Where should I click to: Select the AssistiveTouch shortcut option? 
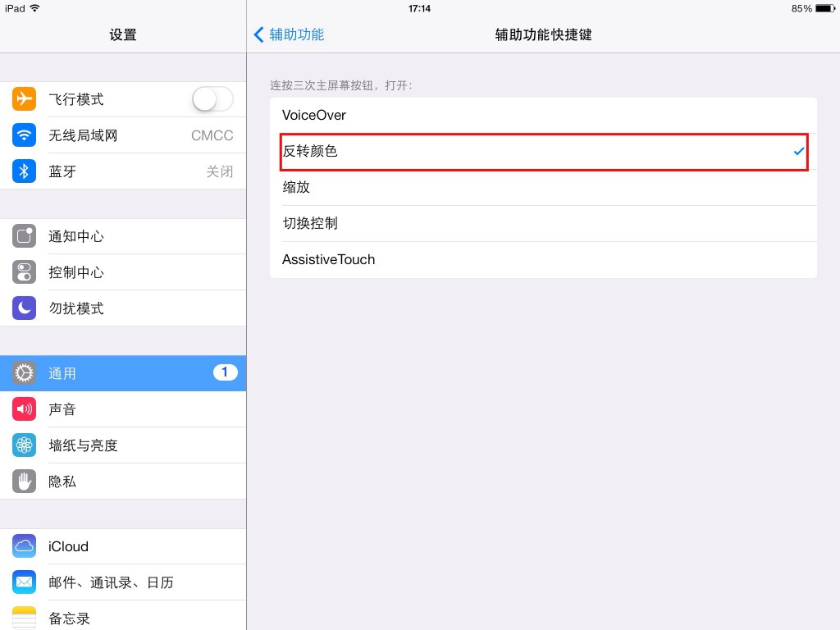point(543,260)
